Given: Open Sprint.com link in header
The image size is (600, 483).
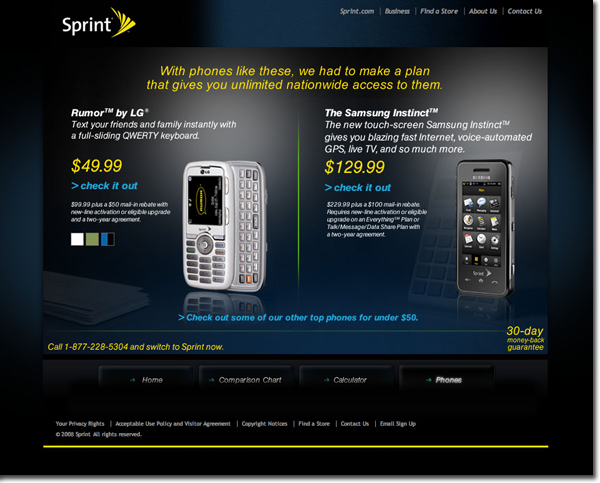Looking at the screenshot, I should [357, 11].
